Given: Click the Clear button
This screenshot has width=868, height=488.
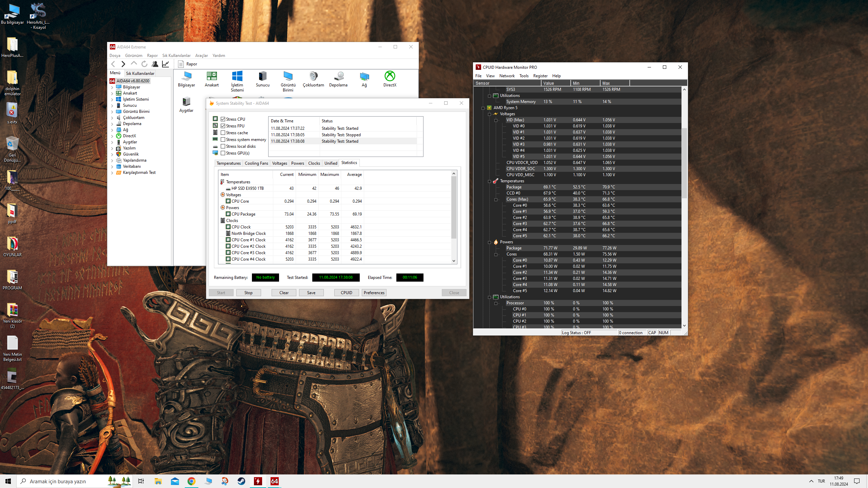Looking at the screenshot, I should [284, 293].
